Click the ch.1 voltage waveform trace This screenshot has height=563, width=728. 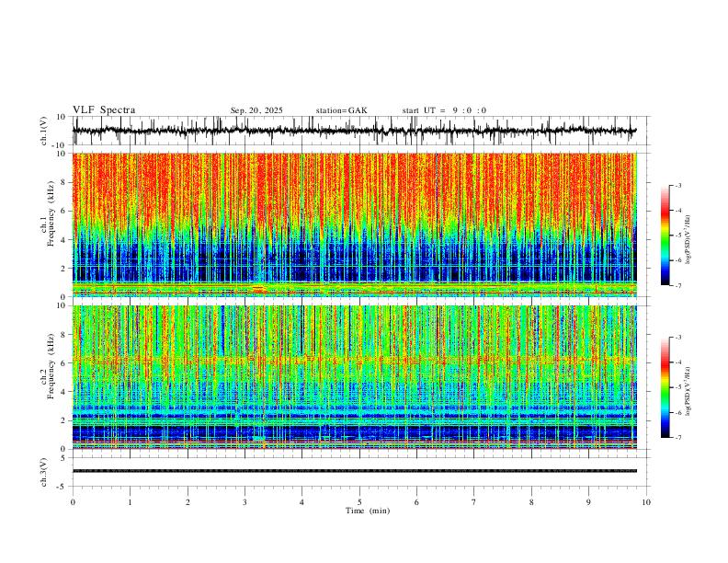point(354,131)
